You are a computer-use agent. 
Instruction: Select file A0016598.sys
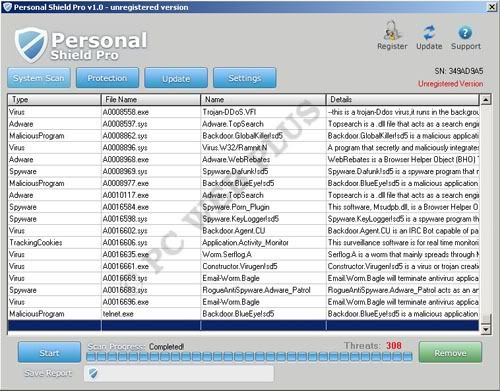tap(151, 219)
